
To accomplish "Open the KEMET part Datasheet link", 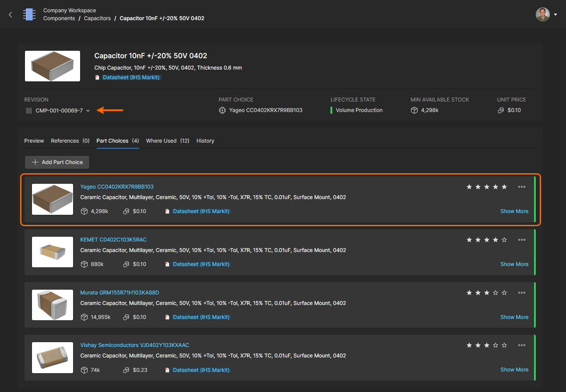I will (x=201, y=264).
